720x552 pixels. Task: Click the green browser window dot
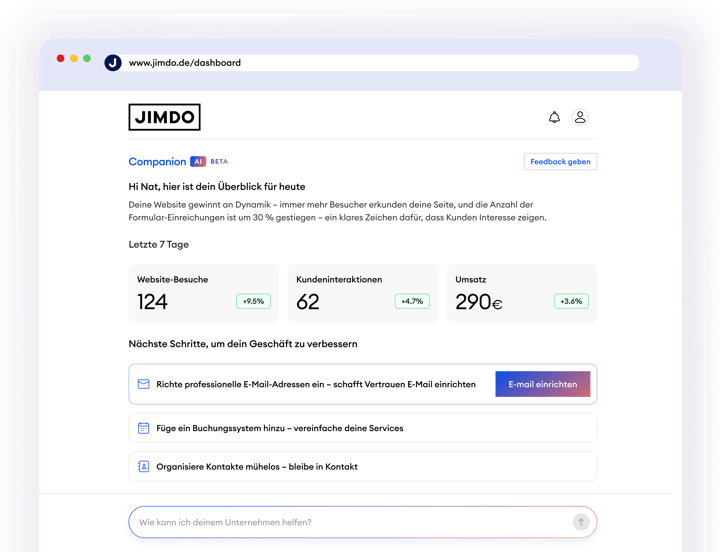(87, 59)
